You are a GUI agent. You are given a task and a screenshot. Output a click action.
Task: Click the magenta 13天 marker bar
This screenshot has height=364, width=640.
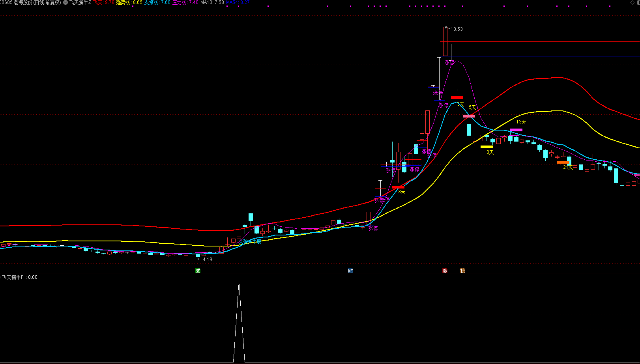coord(516,130)
